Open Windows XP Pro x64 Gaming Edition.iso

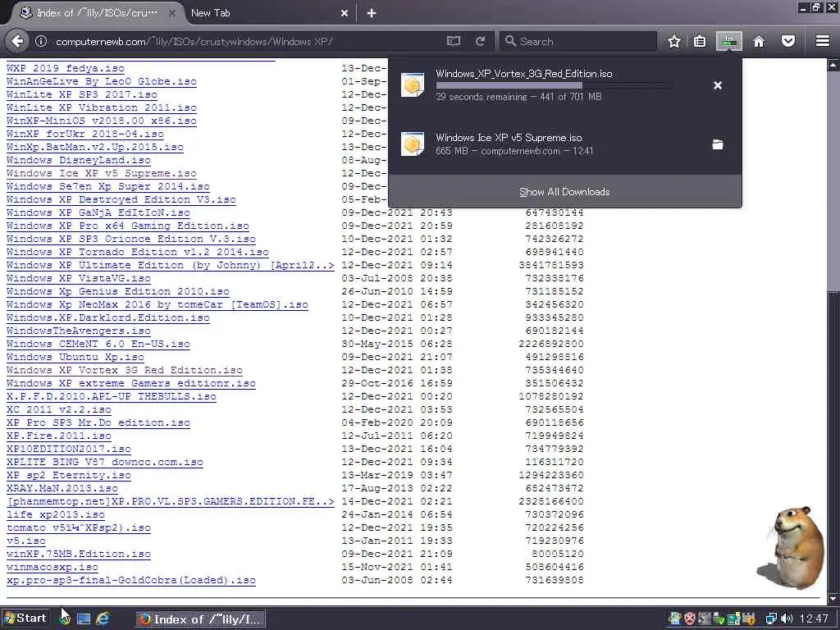point(127,226)
